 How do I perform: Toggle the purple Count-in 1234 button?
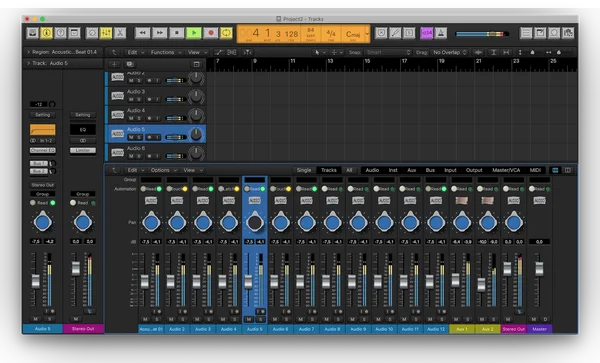click(x=427, y=33)
